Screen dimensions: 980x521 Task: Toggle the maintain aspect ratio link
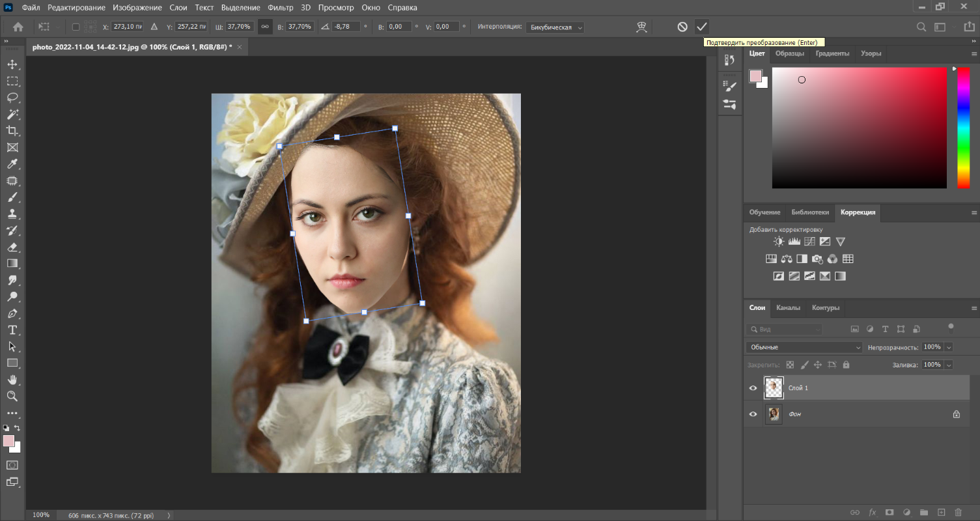264,27
